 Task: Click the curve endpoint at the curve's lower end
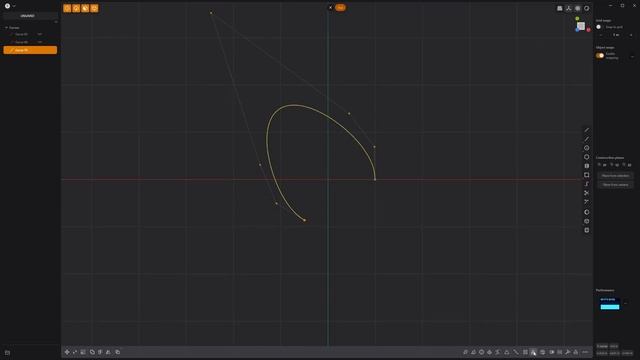(x=304, y=220)
